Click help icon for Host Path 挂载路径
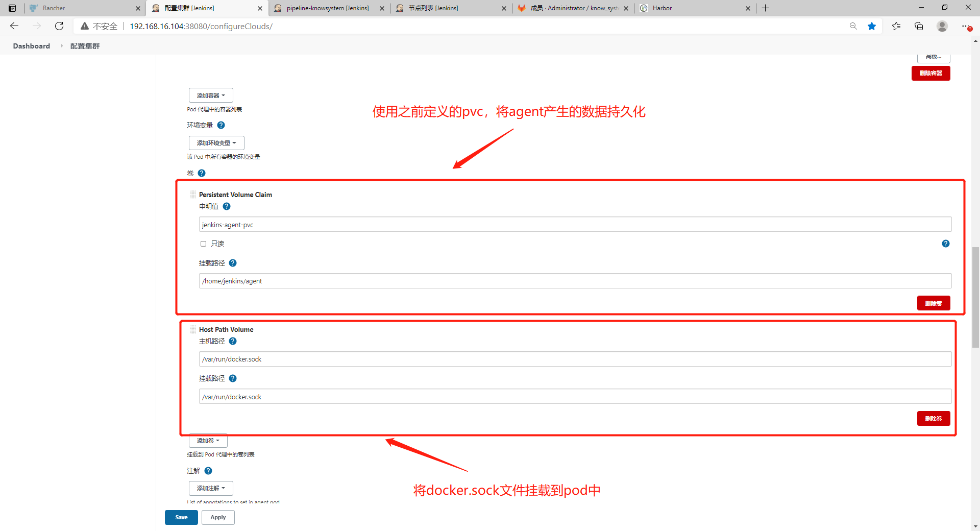This screenshot has width=980, height=531. (x=233, y=378)
